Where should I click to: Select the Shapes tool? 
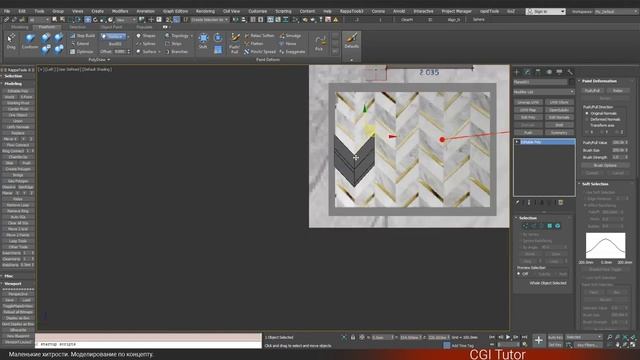[x=146, y=36]
